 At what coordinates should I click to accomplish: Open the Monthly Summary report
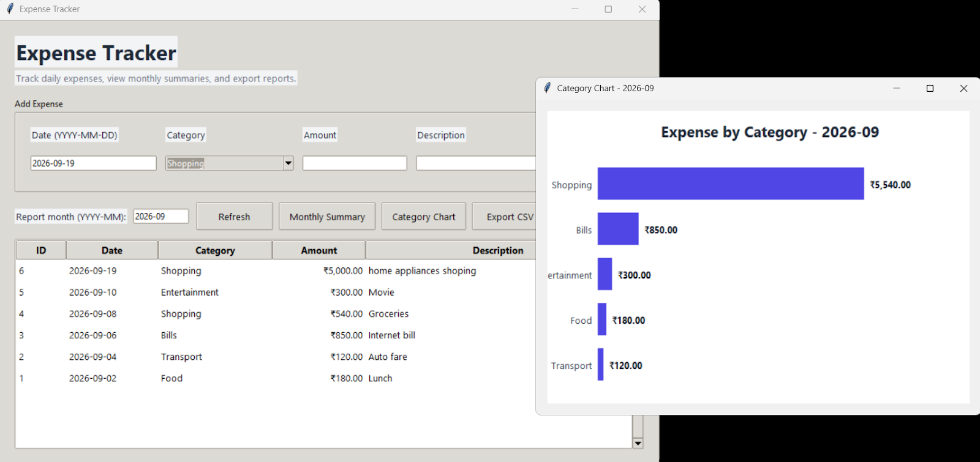[x=327, y=217]
